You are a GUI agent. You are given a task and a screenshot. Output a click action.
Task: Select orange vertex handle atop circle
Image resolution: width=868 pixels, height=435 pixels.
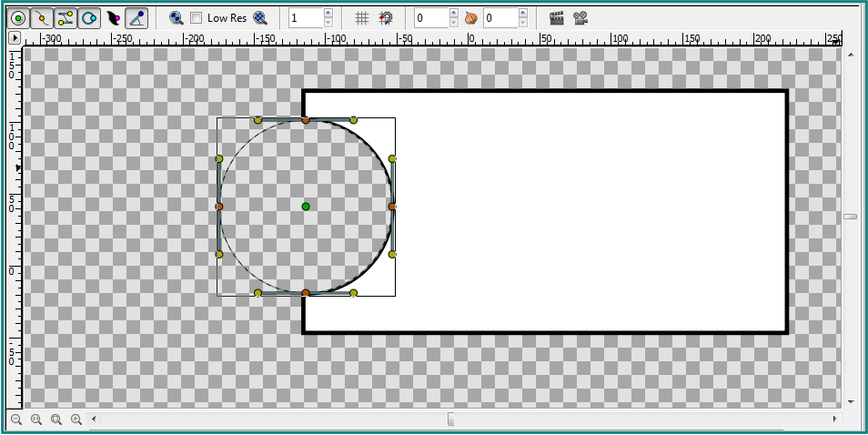306,119
